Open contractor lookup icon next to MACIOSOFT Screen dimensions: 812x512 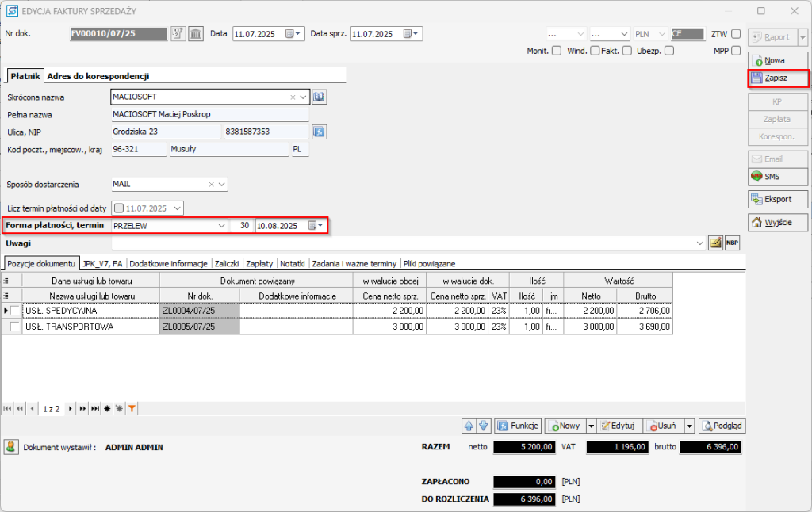319,97
